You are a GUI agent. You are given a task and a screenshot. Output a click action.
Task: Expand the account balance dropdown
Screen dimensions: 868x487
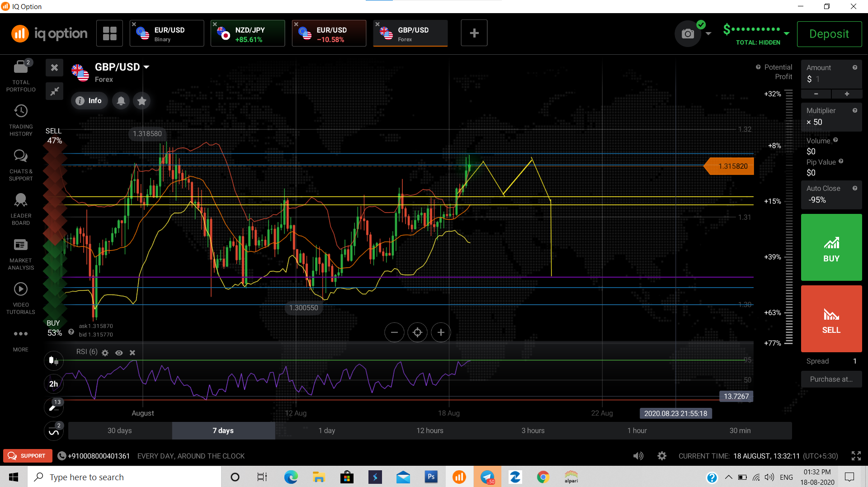(x=787, y=33)
